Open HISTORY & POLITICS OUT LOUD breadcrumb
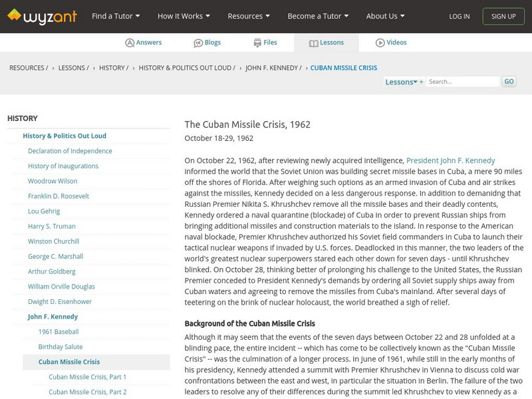 (187, 68)
